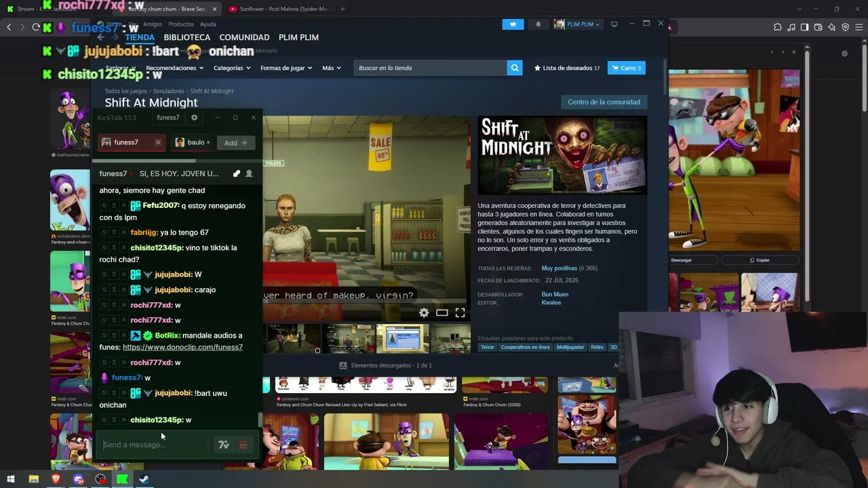The image size is (868, 488).
Task: Switch to Steam COMUNIDAD tab
Action: click(x=244, y=37)
